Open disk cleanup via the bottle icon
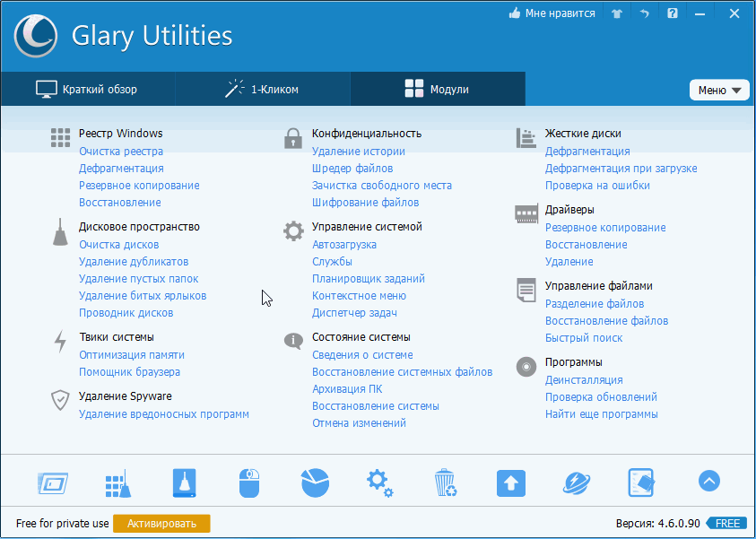The image size is (756, 539). click(x=183, y=482)
